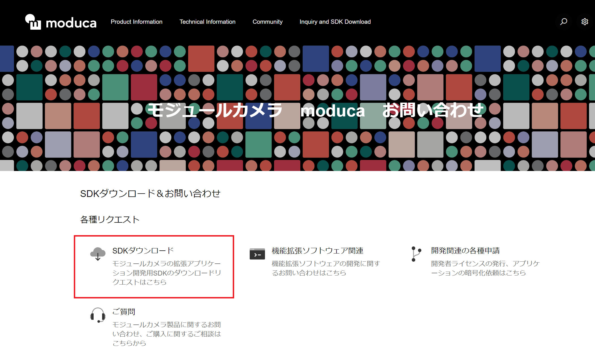595x364 pixels.
Task: Open the ご質問 link
Action: click(x=124, y=311)
